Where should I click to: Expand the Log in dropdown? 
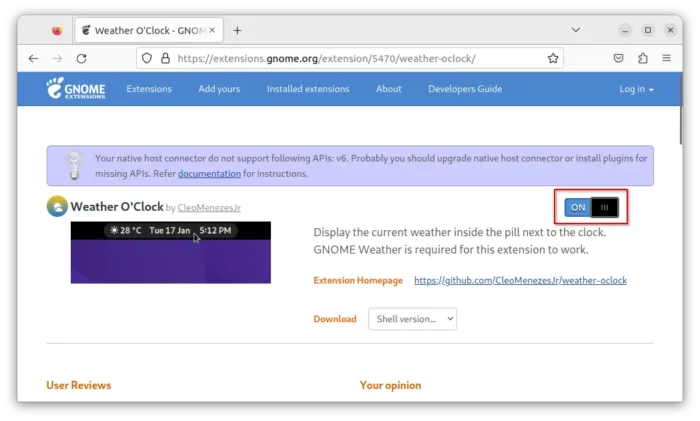[636, 89]
